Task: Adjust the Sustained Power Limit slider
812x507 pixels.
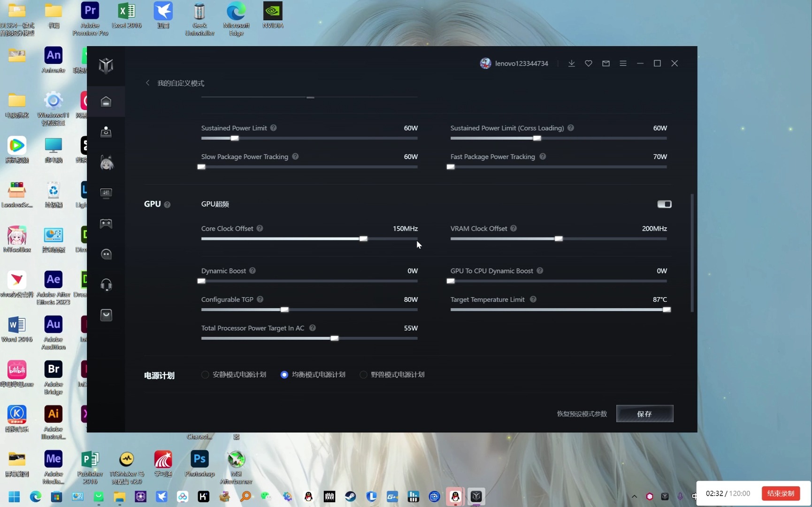Action: 235,138
